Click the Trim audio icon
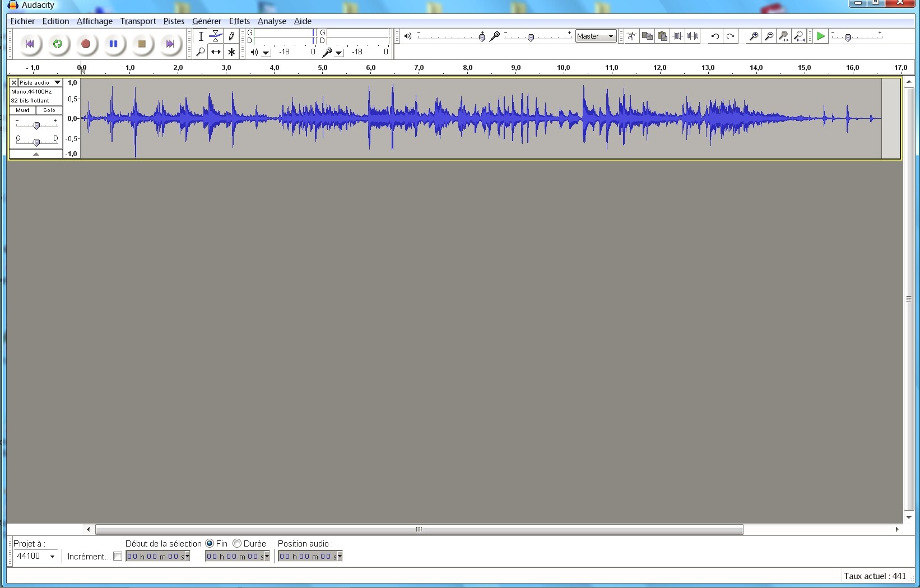 pos(677,36)
